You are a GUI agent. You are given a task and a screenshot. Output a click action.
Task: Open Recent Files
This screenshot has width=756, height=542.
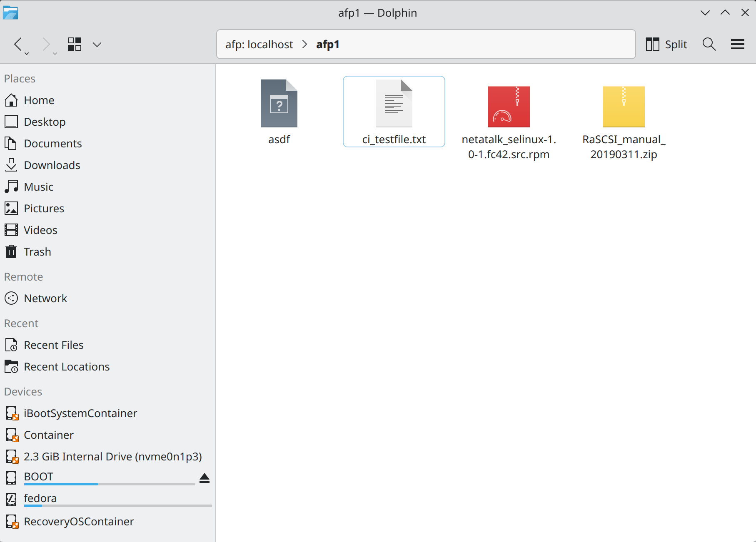53,345
